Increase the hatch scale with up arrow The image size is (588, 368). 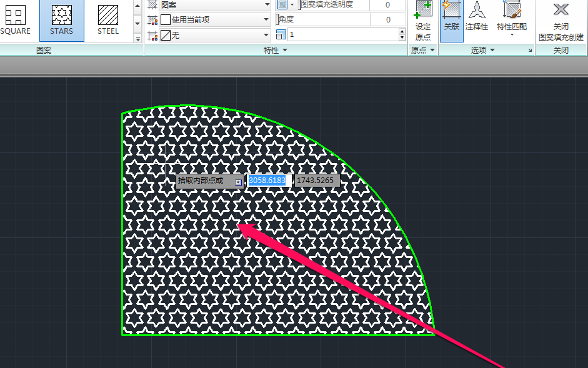point(402,31)
